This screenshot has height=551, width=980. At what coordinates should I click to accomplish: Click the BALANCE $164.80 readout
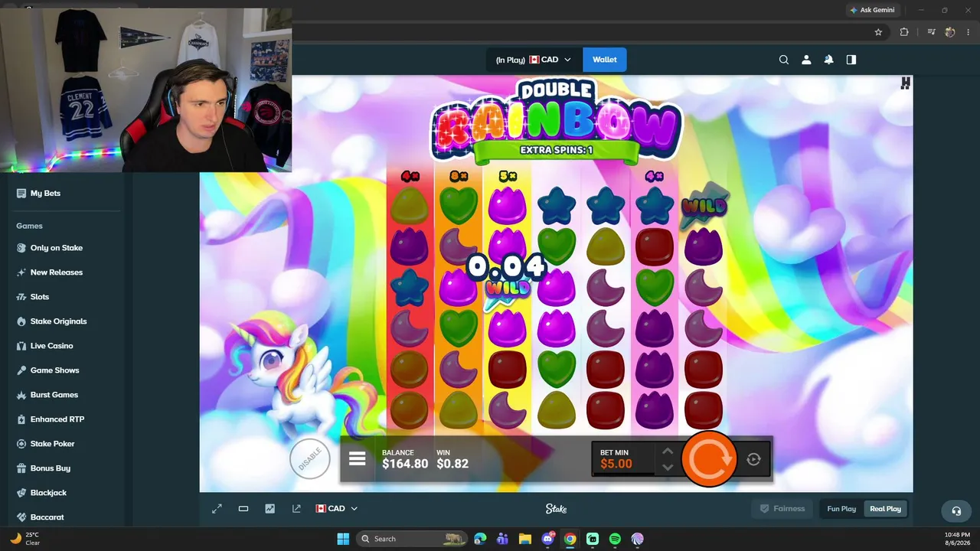tap(405, 459)
